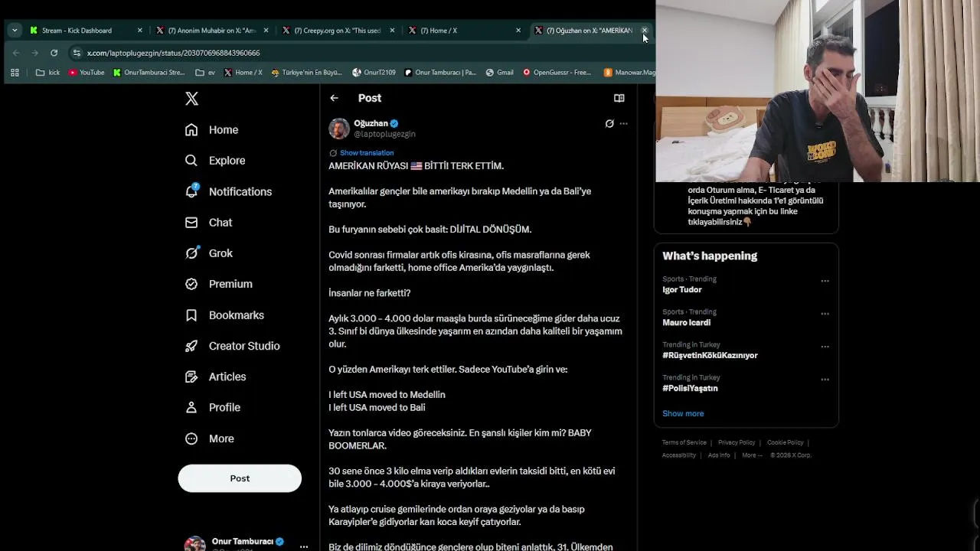The height and width of the screenshot is (551, 980).
Task: Open OpenGuessr bookmark
Action: pos(557,73)
